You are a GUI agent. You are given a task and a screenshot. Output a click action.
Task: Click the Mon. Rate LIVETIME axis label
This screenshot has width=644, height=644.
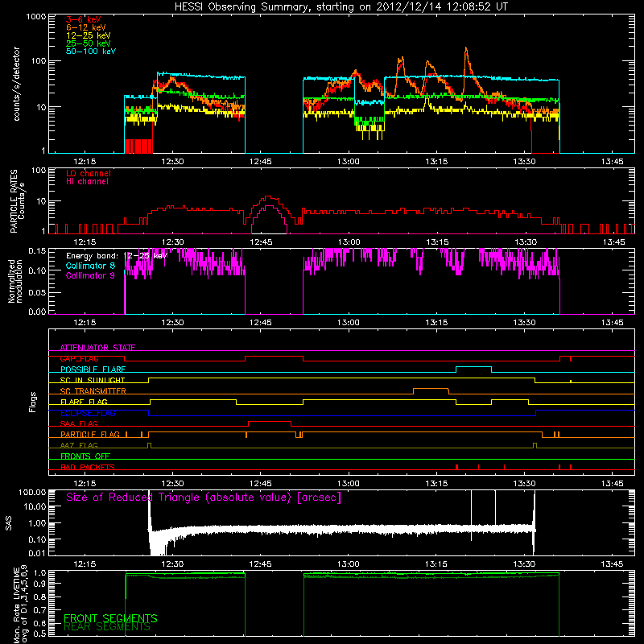point(21,605)
